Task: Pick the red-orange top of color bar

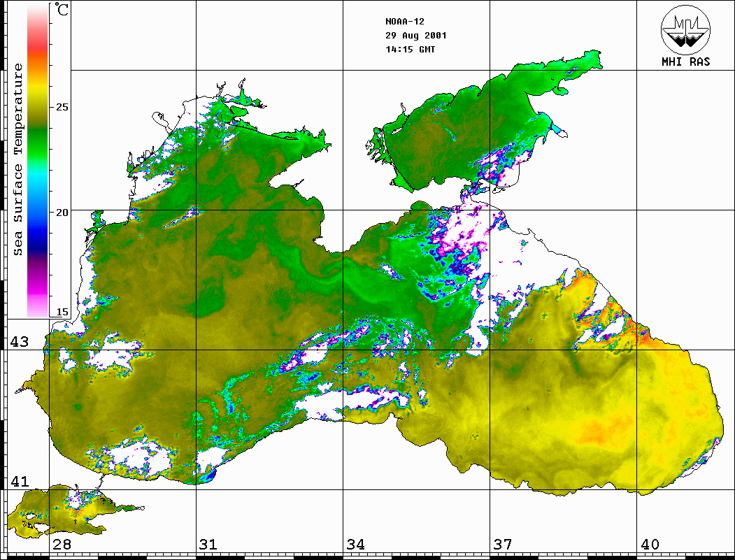Action: (x=38, y=52)
